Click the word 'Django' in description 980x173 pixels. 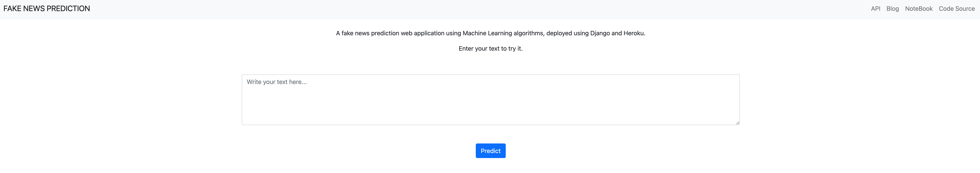(x=600, y=33)
